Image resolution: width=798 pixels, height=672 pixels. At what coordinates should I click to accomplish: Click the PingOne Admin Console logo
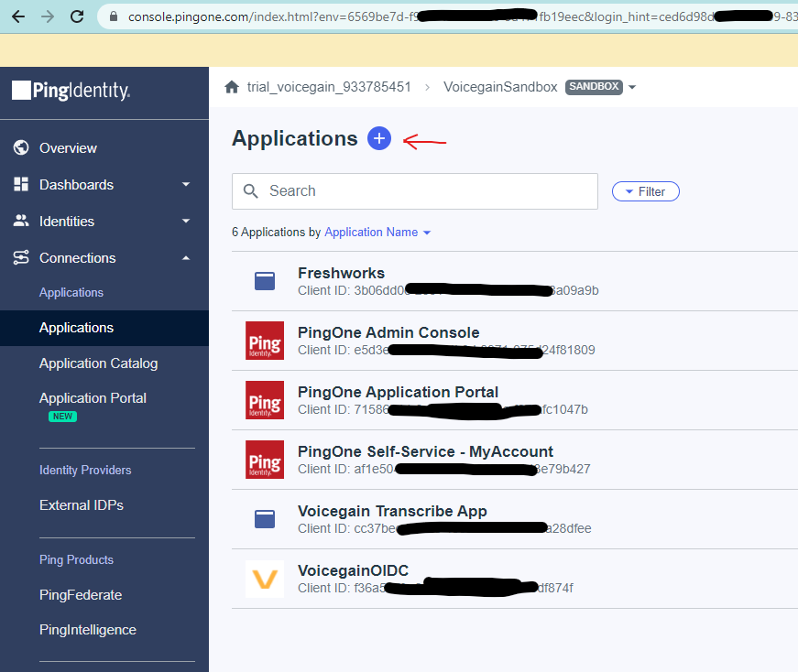[265, 341]
